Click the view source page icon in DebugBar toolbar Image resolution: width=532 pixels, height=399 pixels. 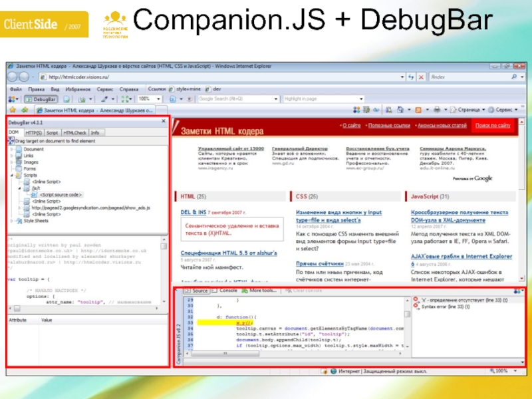click(x=66, y=99)
